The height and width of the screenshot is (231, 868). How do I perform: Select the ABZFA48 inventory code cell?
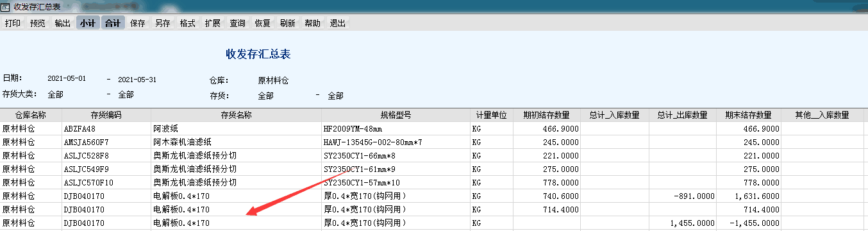pos(106,129)
